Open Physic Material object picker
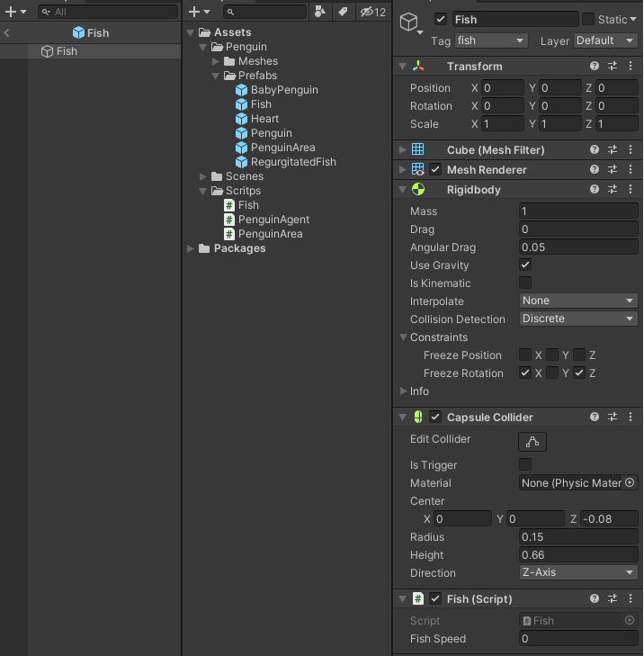 click(630, 482)
